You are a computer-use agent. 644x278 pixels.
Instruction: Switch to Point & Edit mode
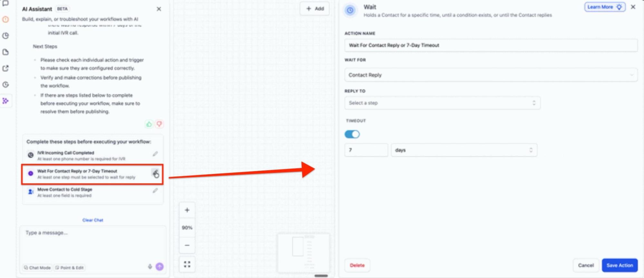click(69, 268)
